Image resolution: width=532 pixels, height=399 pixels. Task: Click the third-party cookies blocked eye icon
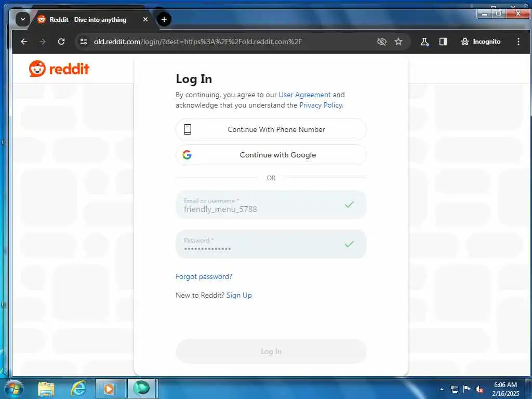[382, 42]
